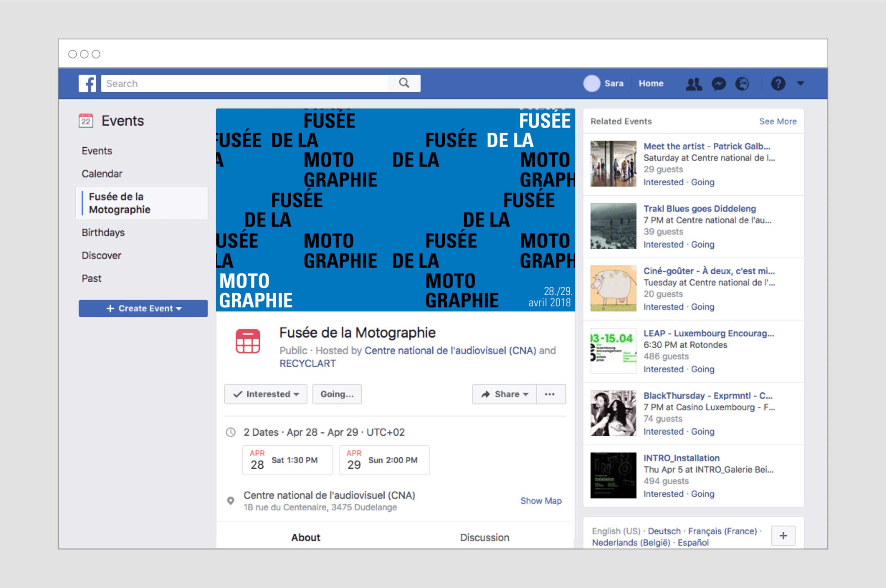This screenshot has height=588, width=886.
Task: Click Show Map link
Action: point(541,501)
